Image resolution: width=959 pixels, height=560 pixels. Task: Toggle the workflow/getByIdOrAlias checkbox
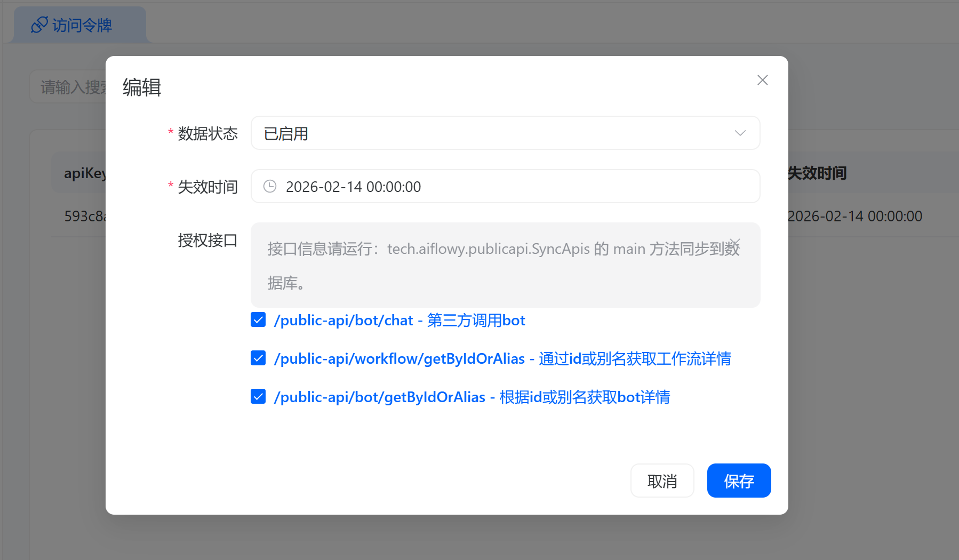click(258, 358)
